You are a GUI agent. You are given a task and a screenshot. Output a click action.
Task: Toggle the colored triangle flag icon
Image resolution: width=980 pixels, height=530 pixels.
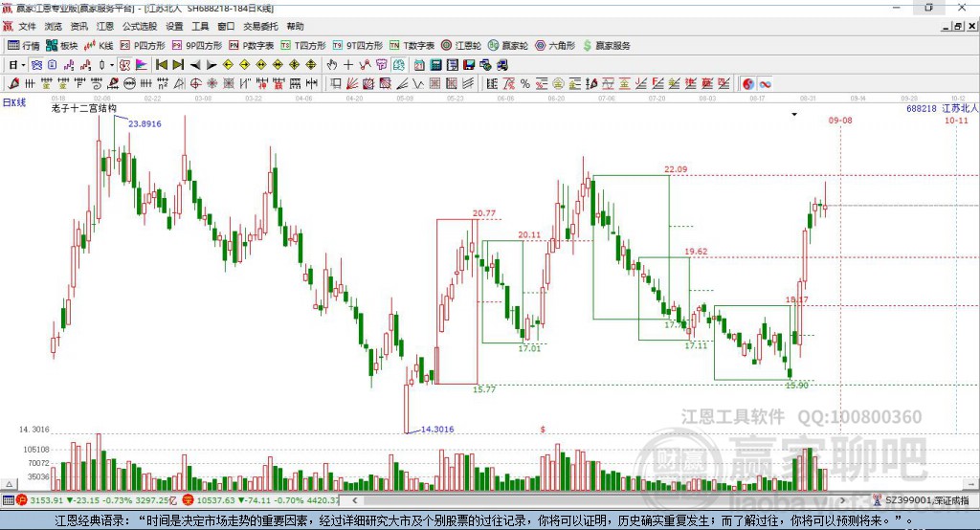pyautogui.click(x=142, y=65)
